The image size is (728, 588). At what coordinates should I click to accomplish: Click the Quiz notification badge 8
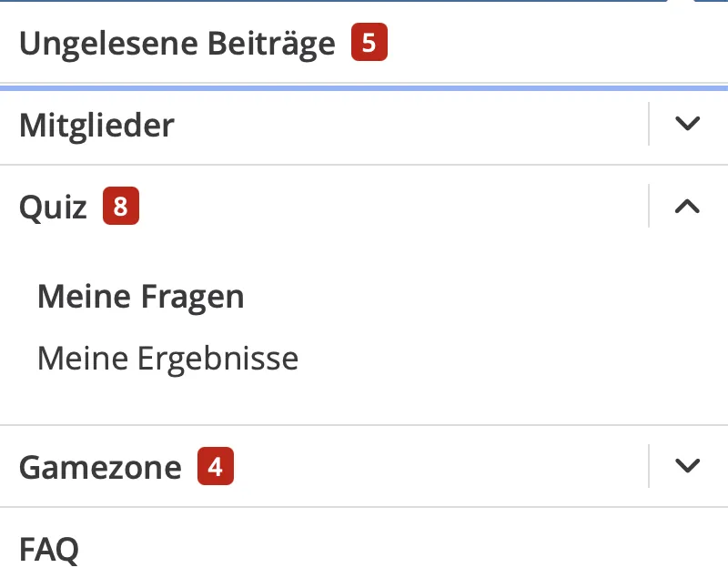[121, 208]
